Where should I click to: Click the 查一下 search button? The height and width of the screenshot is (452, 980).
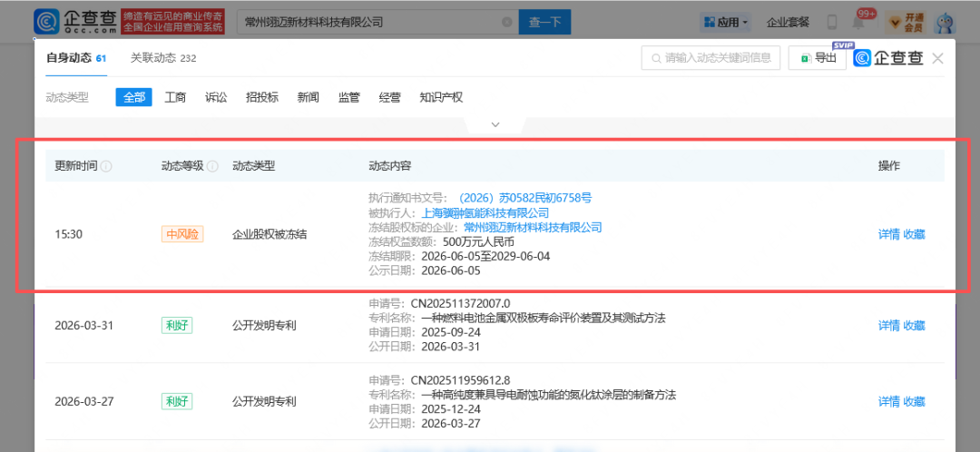545,23
